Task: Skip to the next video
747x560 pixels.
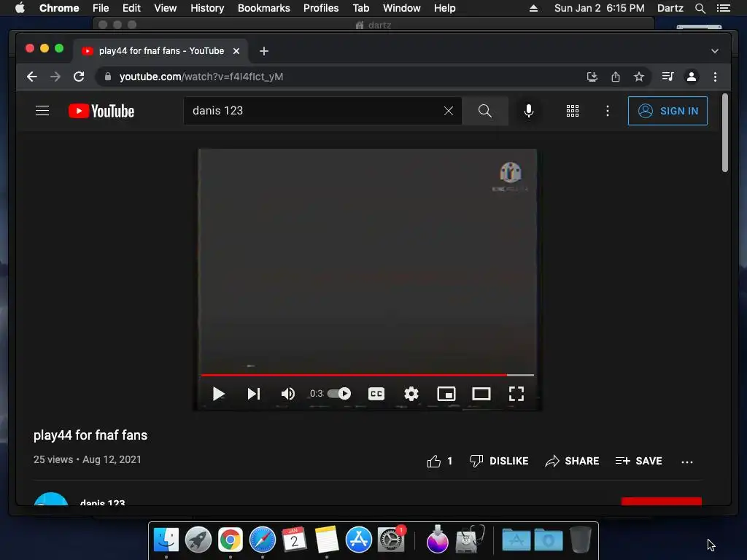Action: 253,394
